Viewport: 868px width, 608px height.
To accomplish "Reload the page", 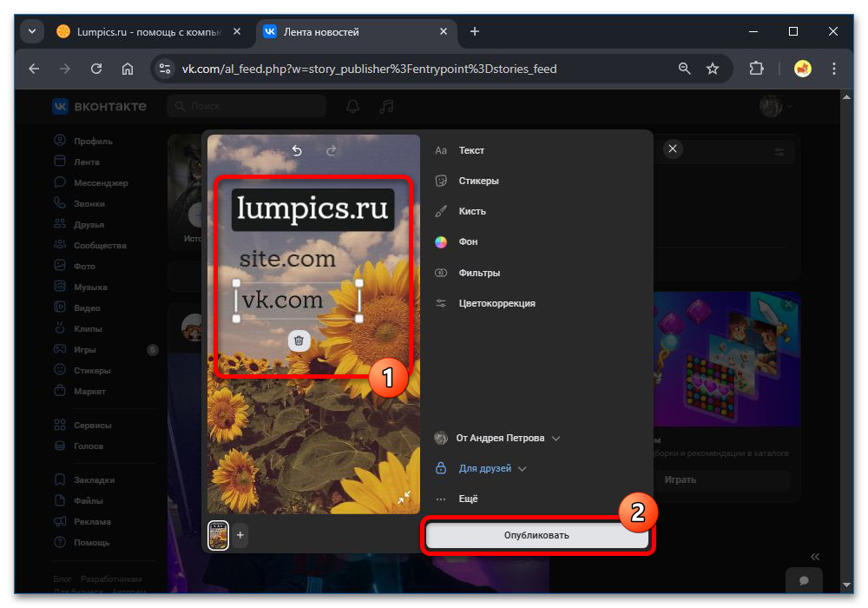I will pos(96,69).
